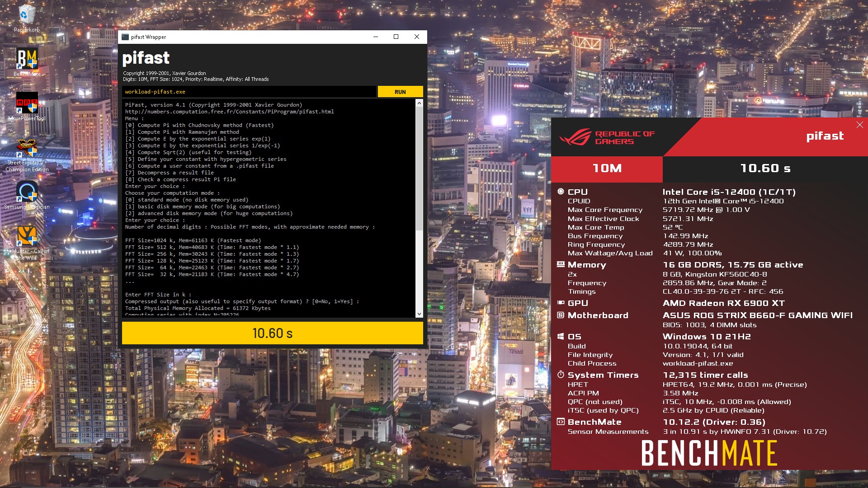
Task: Click the 10M digits label in result panel
Action: pyautogui.click(x=607, y=169)
